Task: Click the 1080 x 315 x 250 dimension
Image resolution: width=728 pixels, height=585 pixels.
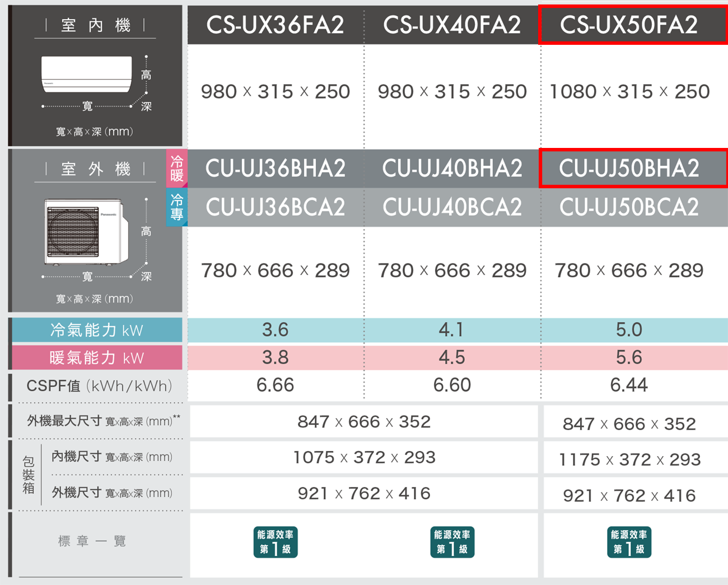Action: (x=629, y=91)
